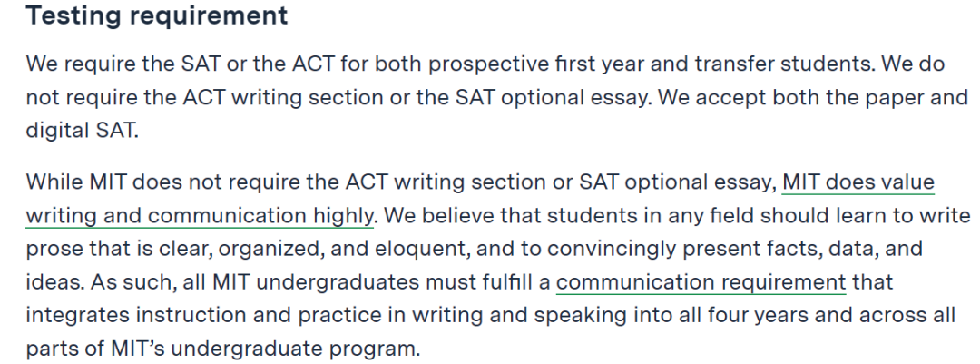Click the words "digital SAT."
This screenshot has width=980, height=364.
click(82, 131)
